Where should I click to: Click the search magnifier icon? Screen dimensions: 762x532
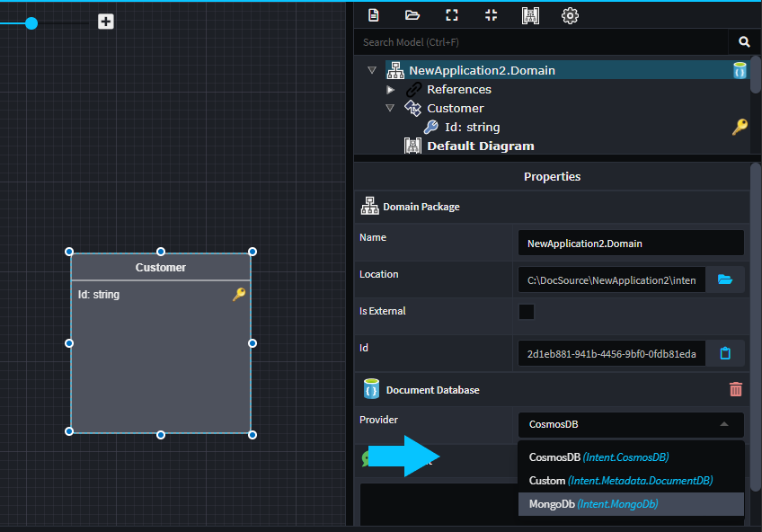click(x=744, y=42)
